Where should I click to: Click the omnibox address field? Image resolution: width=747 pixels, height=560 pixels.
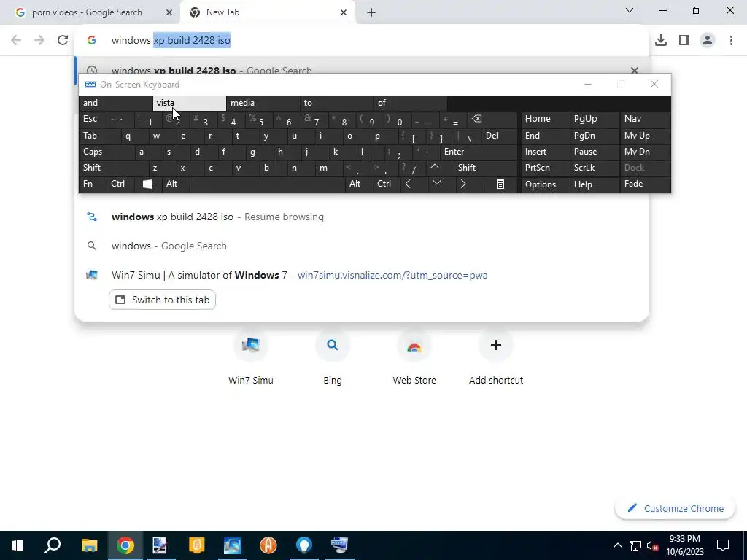click(x=362, y=40)
